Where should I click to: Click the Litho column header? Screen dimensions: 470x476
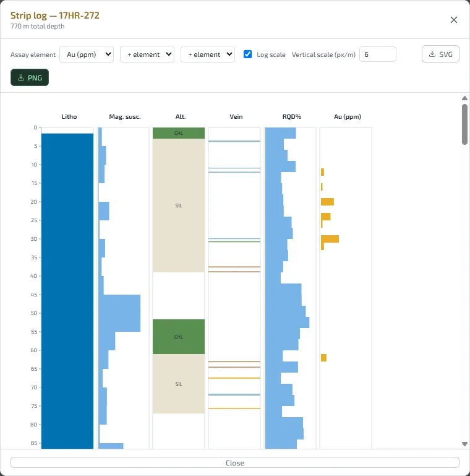tap(69, 116)
